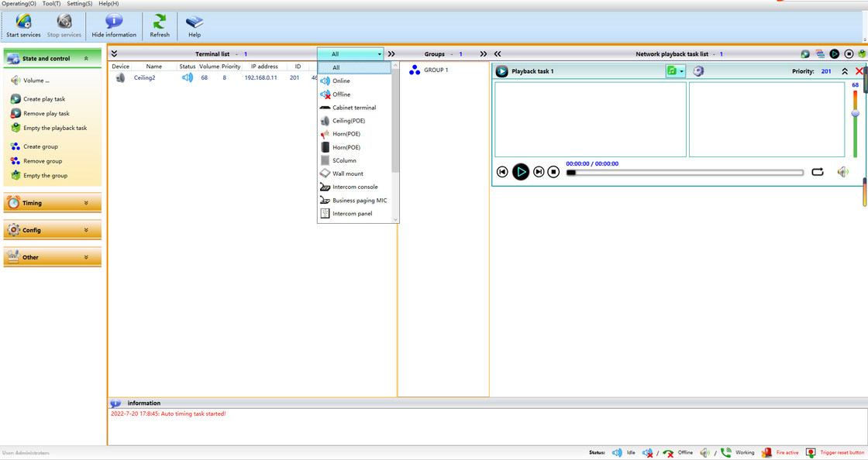Open Help from the toolbar
The height and width of the screenshot is (460, 868).
195,26
